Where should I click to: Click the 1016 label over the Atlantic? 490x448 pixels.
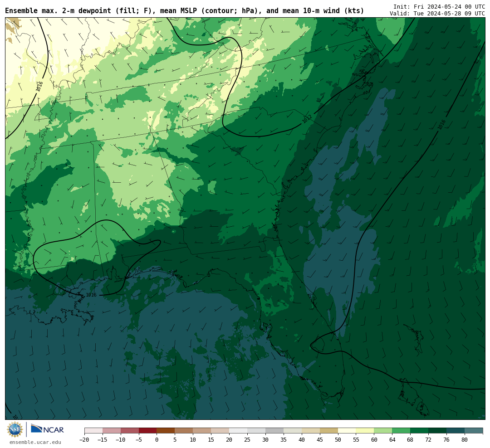(x=441, y=125)
